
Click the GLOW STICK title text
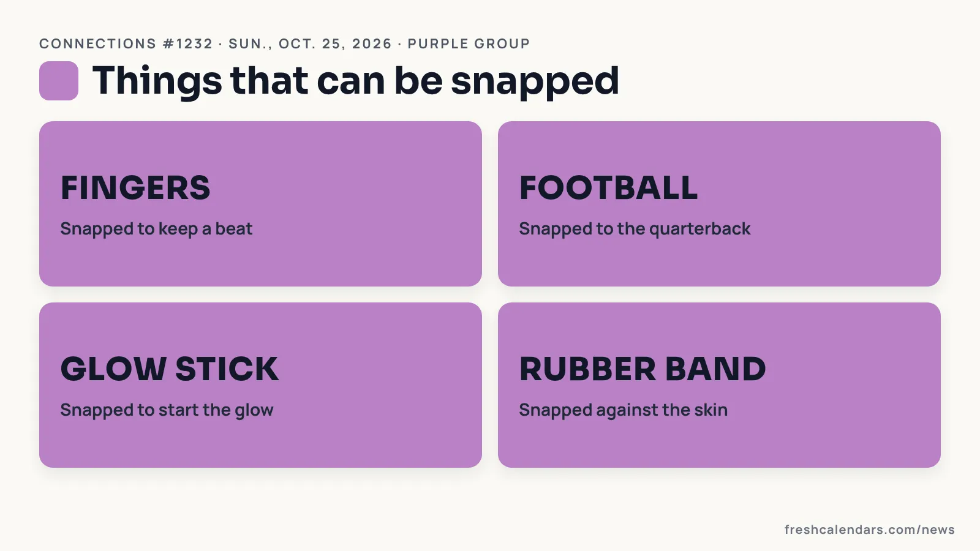(170, 369)
